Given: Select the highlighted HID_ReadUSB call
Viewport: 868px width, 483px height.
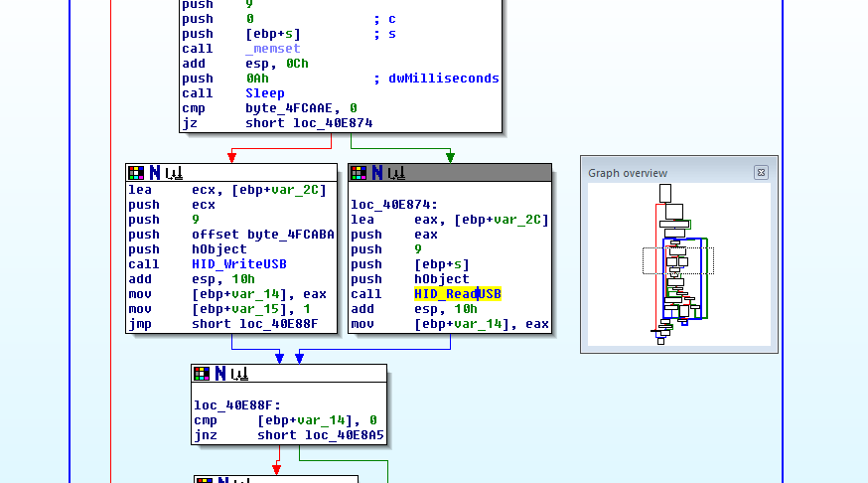Looking at the screenshot, I should click(458, 294).
